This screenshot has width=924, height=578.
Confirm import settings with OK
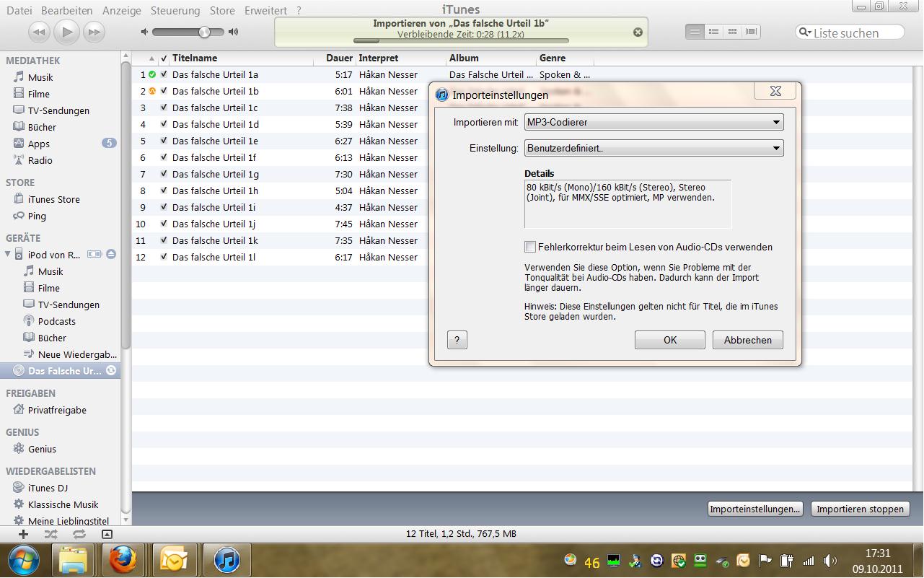click(x=670, y=340)
